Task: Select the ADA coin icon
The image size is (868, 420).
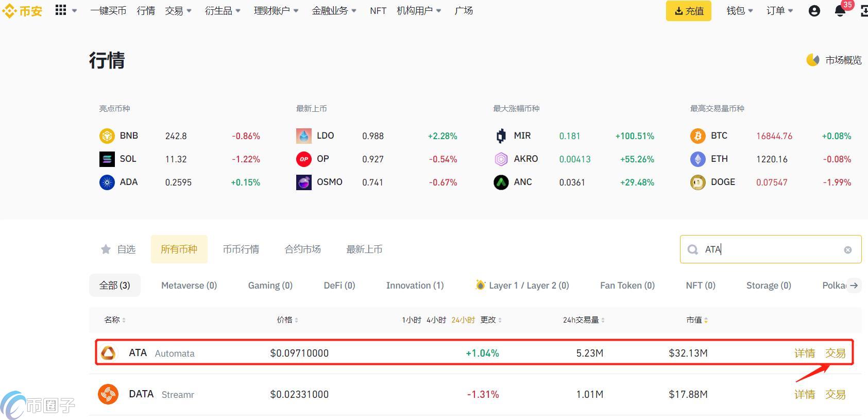Action: [107, 182]
